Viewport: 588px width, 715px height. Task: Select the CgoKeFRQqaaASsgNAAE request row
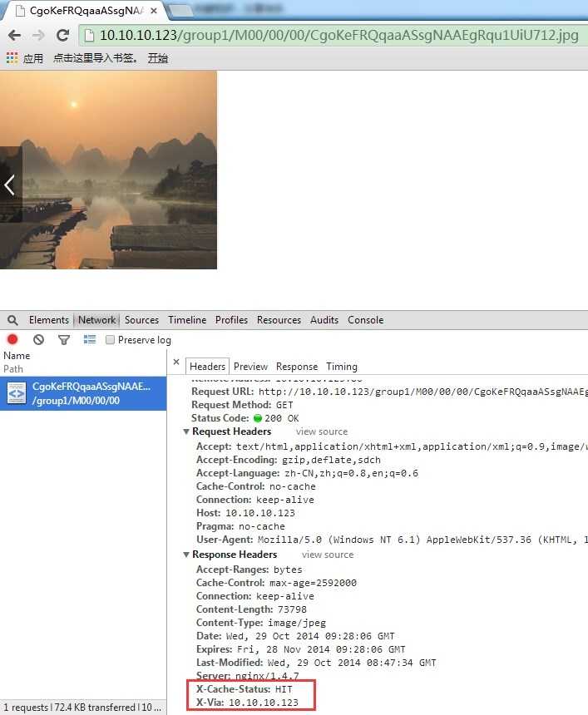point(83,393)
